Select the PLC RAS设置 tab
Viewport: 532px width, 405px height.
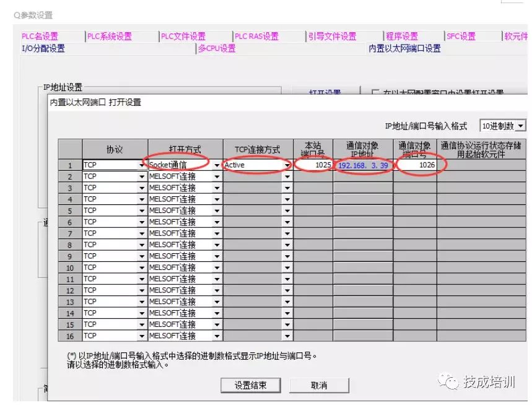tap(256, 37)
